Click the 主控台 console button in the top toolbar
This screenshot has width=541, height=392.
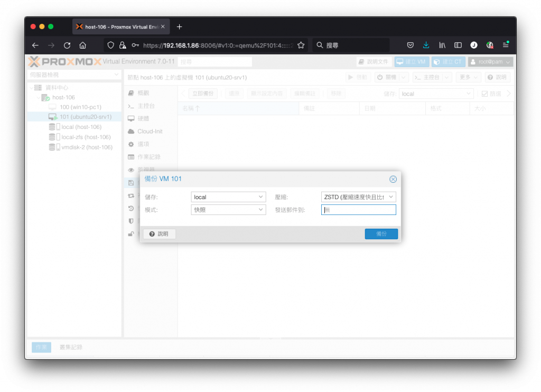[x=427, y=77]
